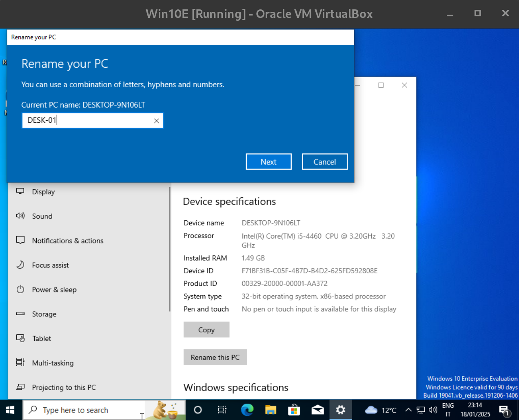The width and height of the screenshot is (519, 420).
Task: Select Notifications & actions settings
Action: point(67,241)
